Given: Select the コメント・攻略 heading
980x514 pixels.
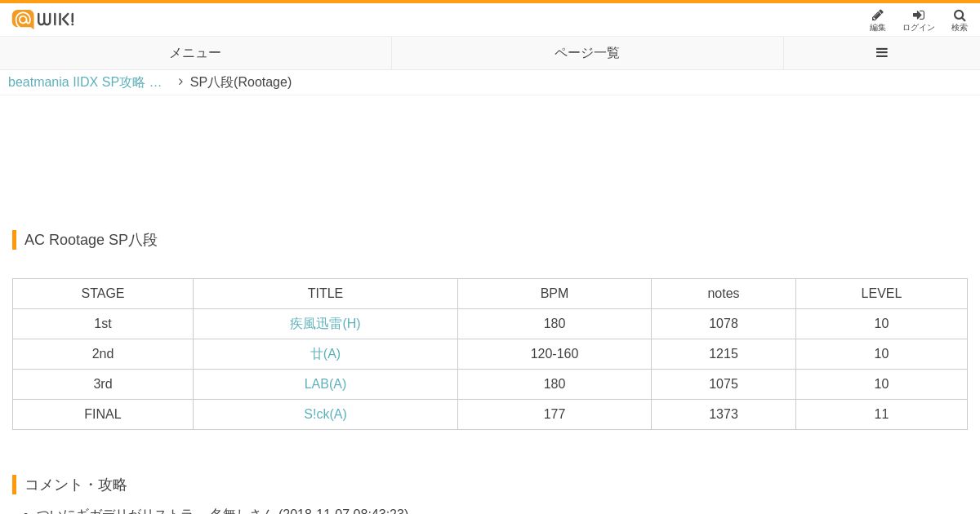Looking at the screenshot, I should pyautogui.click(x=76, y=485).
